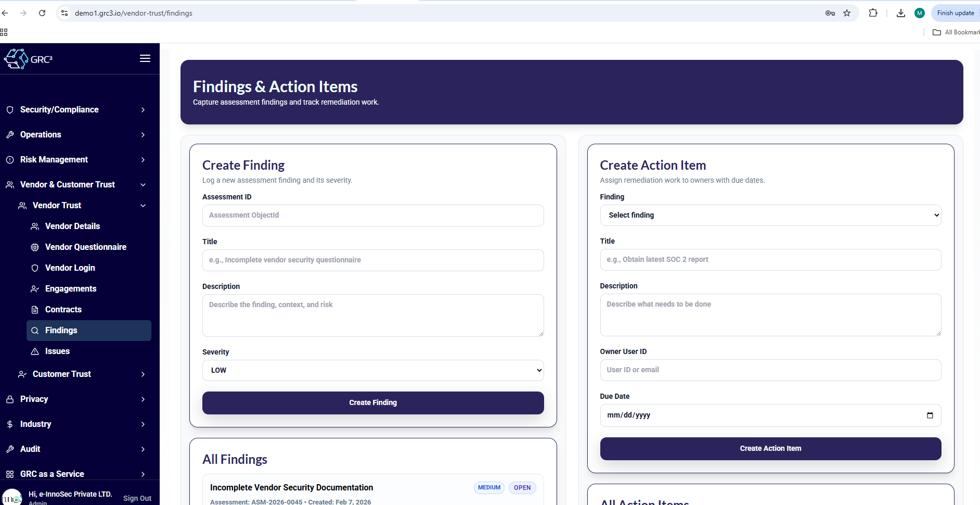Click the hamburger menu icon in sidebar header
Viewport: 980px width, 505px height.
point(145,58)
